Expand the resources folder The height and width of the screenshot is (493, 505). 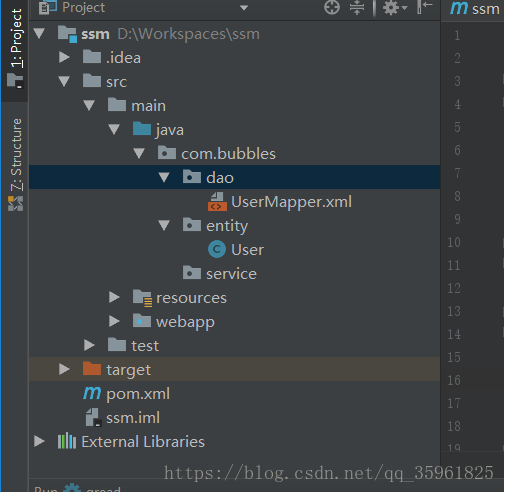coord(114,297)
